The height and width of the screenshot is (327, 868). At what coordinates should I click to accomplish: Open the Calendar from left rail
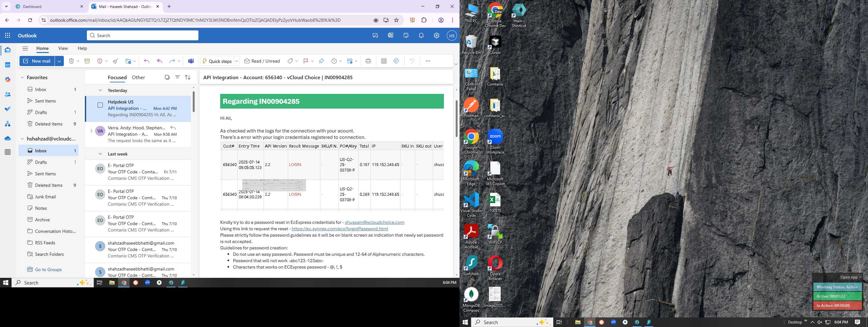(x=8, y=65)
